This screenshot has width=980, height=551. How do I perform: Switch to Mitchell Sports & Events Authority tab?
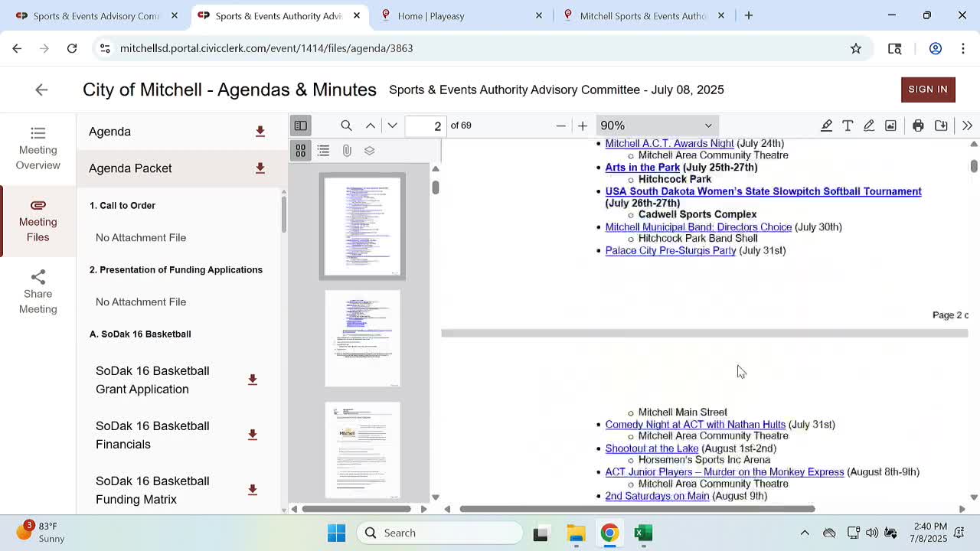tap(643, 15)
